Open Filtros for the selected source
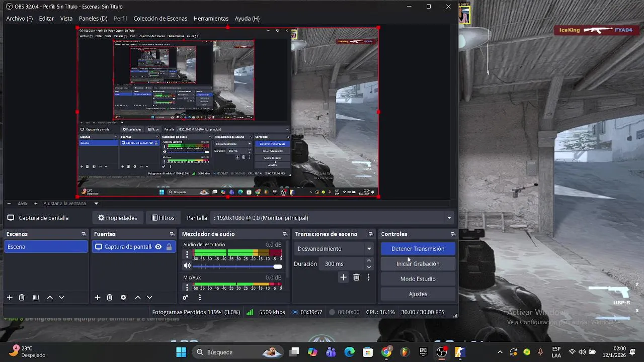The height and width of the screenshot is (362, 644). click(163, 218)
